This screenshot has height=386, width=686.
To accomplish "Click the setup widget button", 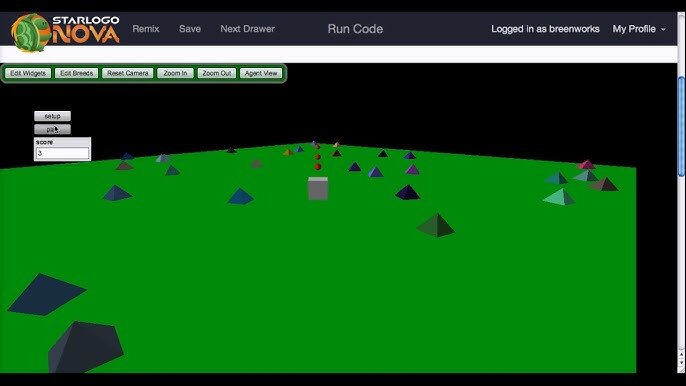I will click(x=52, y=116).
